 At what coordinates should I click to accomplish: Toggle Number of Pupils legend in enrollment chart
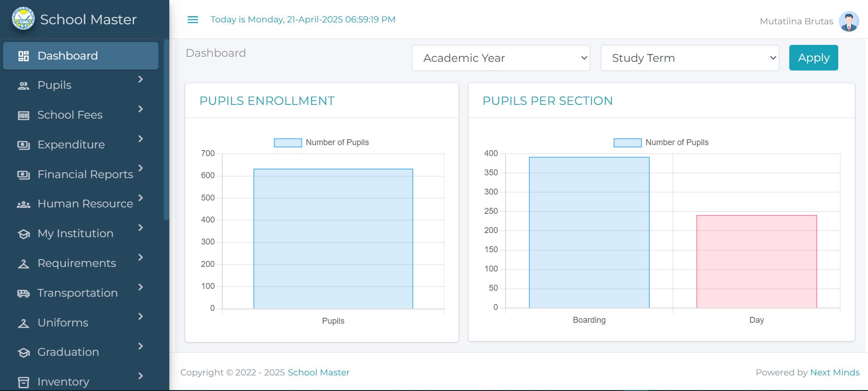click(321, 142)
